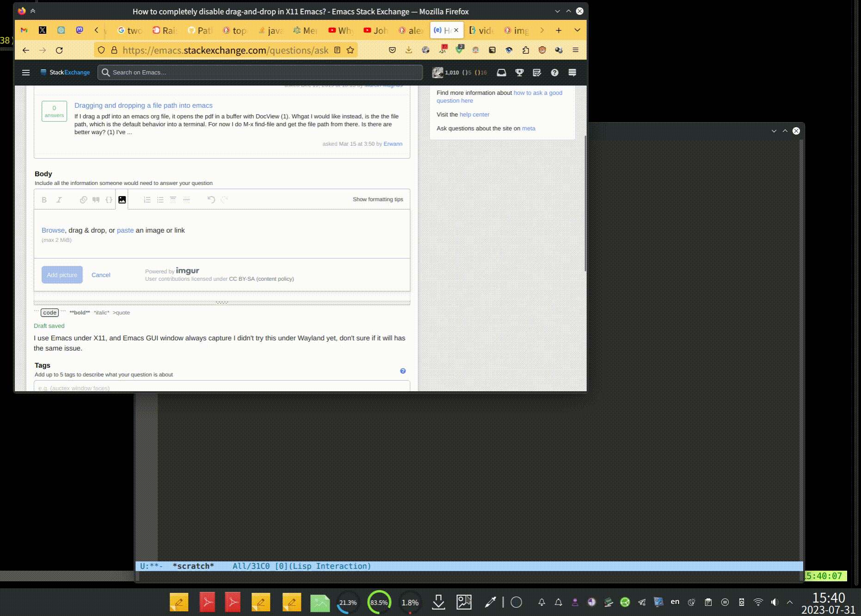This screenshot has height=616, width=861.
Task: Insert a numbered list in the editor
Action: [147, 200]
